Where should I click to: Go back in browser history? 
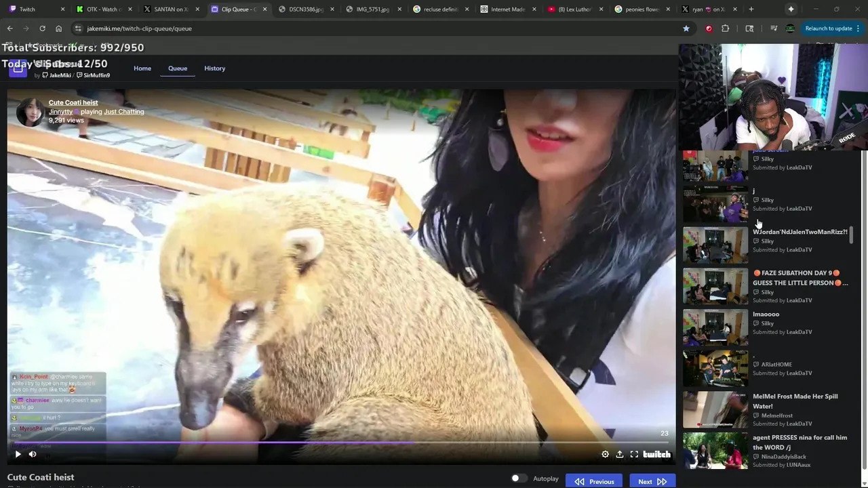[9, 28]
